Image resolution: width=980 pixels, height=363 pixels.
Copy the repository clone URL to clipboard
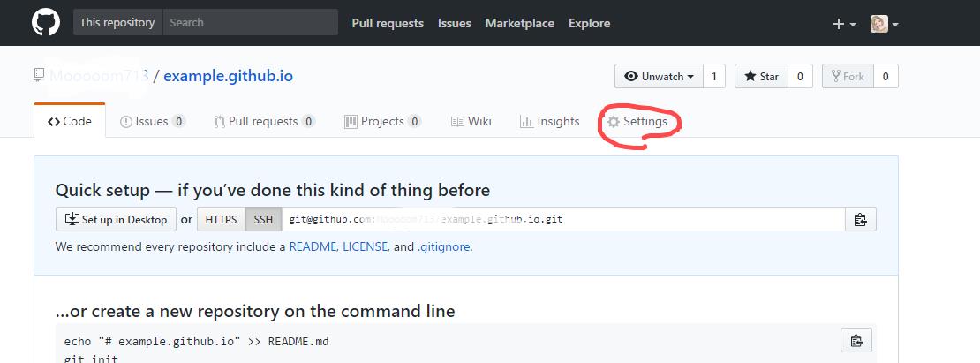[x=860, y=220]
